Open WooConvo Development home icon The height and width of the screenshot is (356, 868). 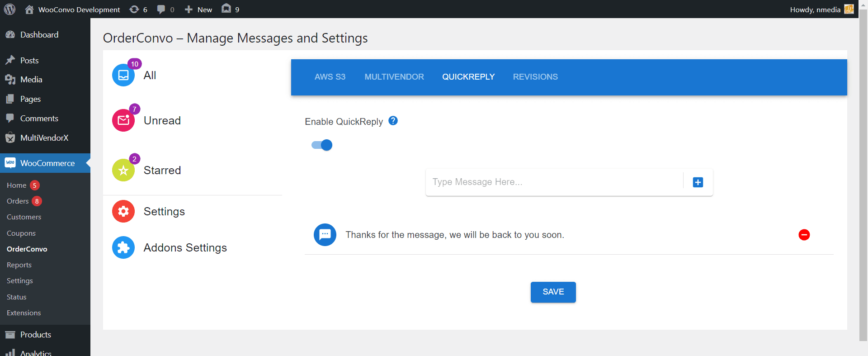29,9
